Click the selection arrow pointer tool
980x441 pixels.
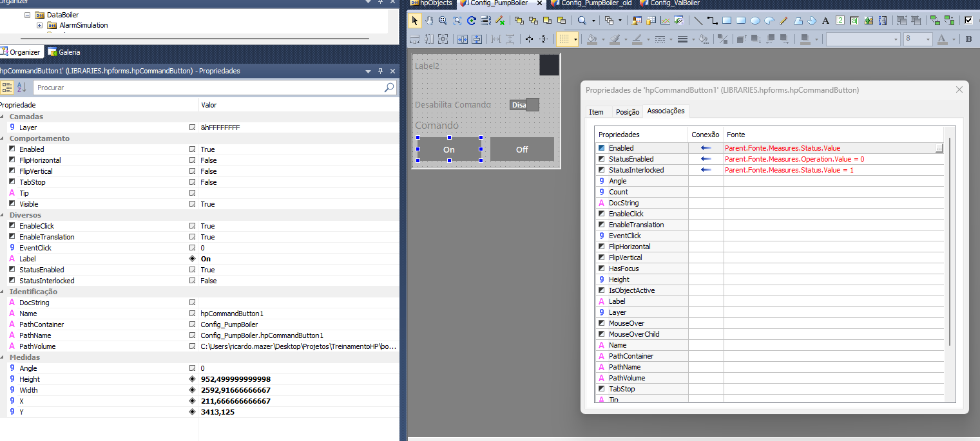(414, 21)
